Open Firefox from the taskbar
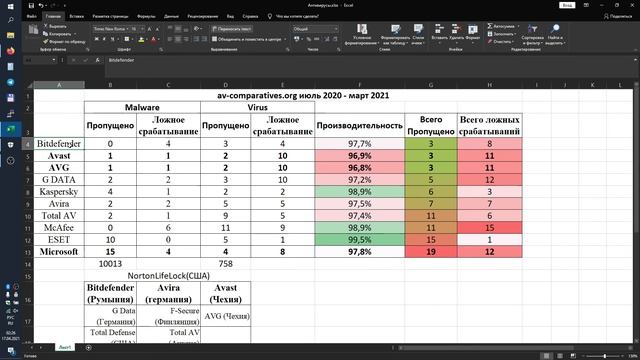The width and height of the screenshot is (640, 360). (11, 51)
